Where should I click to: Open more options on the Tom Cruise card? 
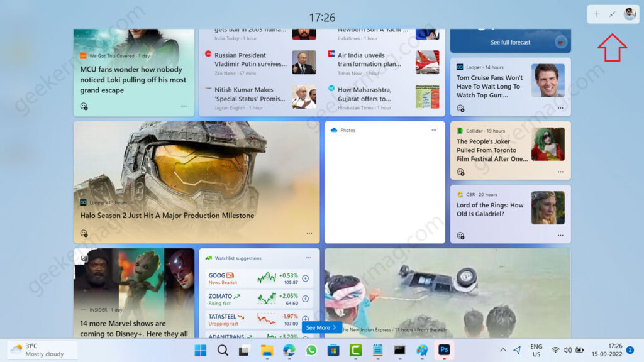(560, 108)
